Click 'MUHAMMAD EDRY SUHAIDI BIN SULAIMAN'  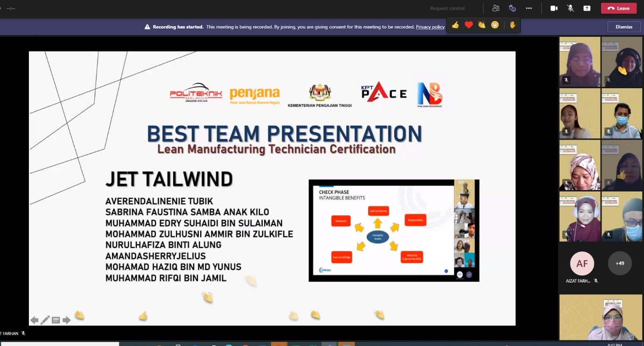(194, 223)
